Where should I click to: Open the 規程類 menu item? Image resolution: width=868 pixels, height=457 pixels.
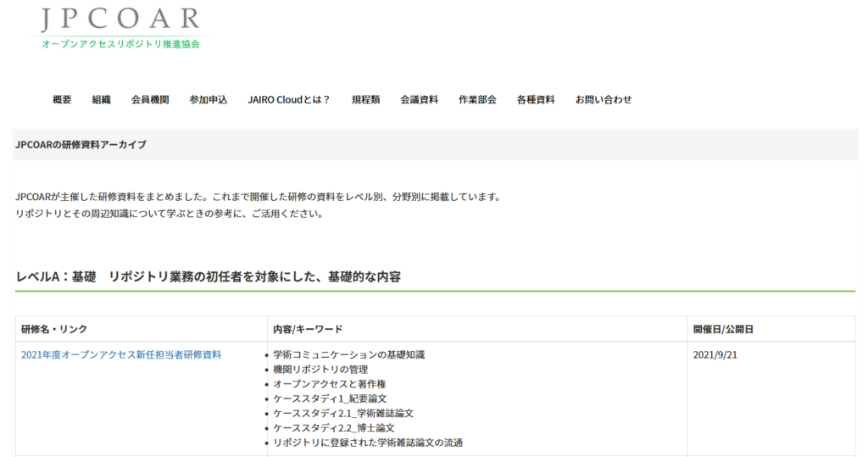point(366,100)
